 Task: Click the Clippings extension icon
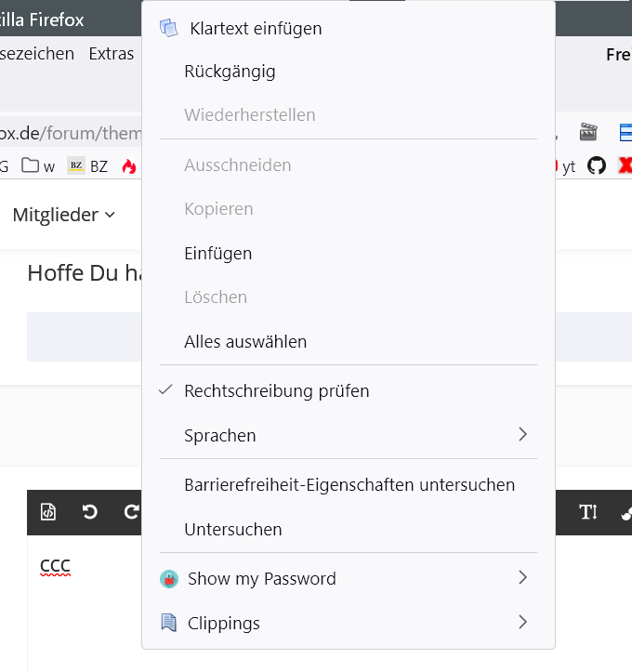click(x=168, y=623)
